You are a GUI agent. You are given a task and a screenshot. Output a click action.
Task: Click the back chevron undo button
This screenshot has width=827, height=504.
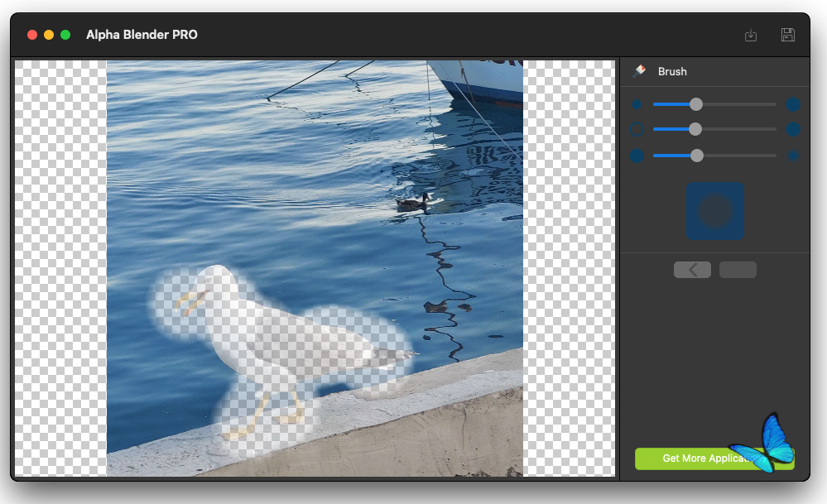692,270
